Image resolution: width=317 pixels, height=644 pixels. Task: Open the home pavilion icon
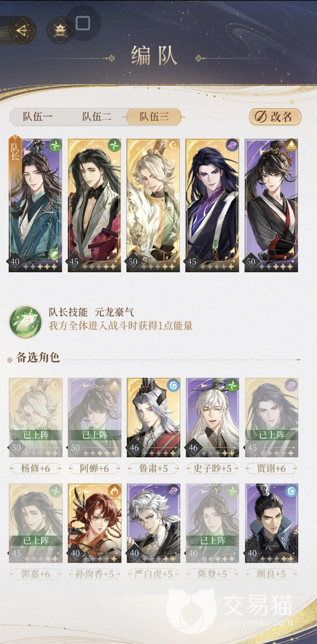tap(60, 30)
